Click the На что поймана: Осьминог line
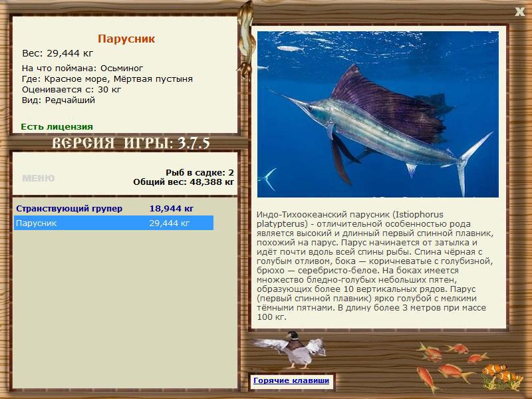The height and width of the screenshot is (399, 532). click(x=82, y=68)
